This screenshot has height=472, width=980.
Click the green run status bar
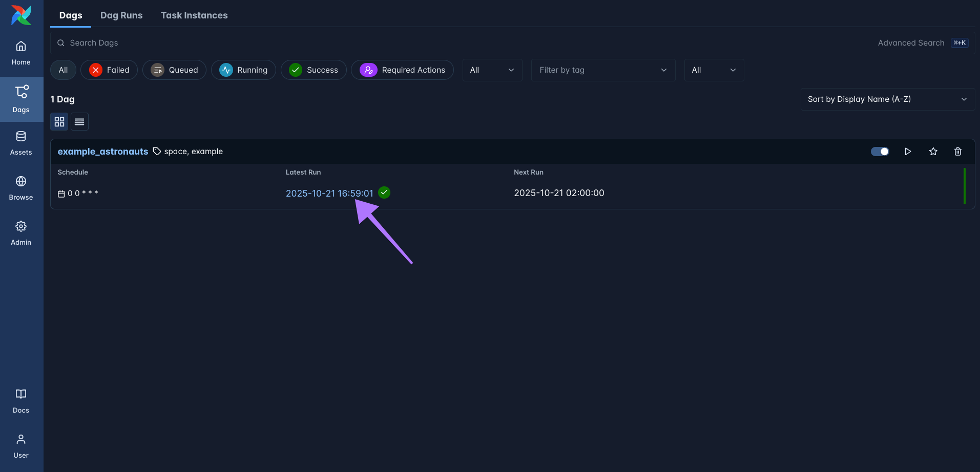point(964,186)
